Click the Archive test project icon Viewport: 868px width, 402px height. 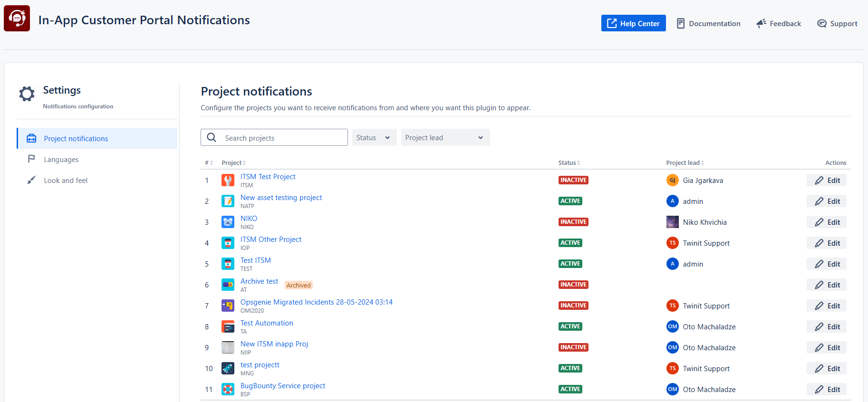tap(228, 285)
